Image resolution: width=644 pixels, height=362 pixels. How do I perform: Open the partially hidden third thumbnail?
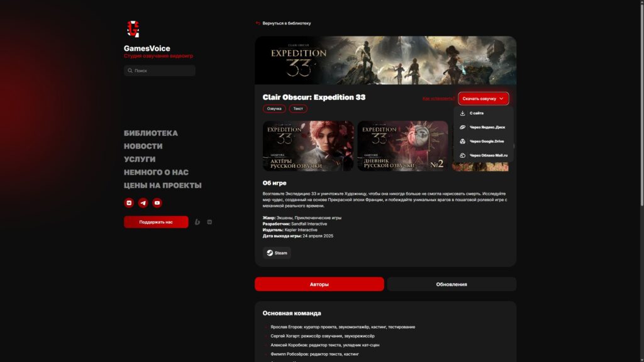[480, 167]
